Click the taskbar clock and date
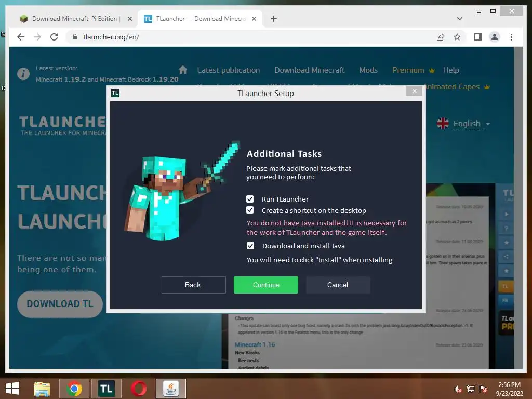This screenshot has width=532, height=399. 509,389
